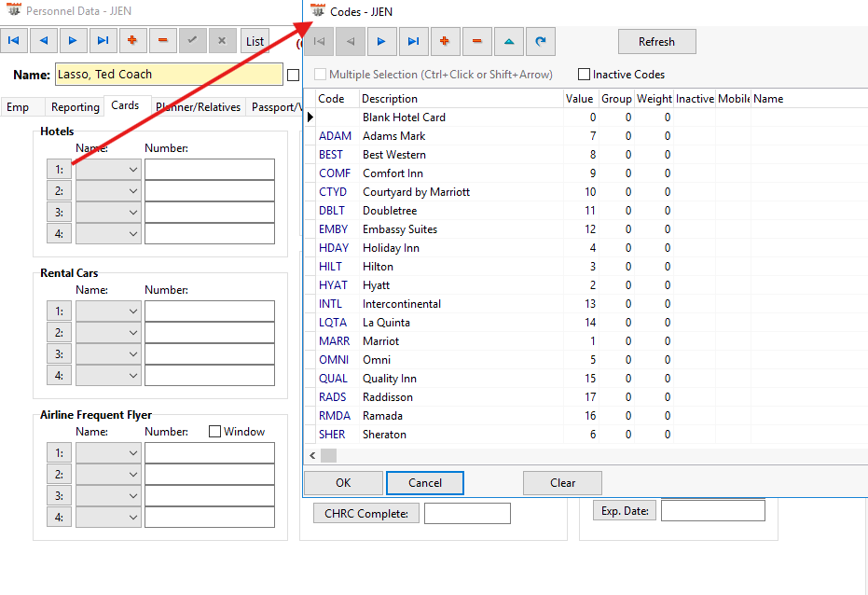Click next record arrow in Personnel Data toolbar
Image resolution: width=868 pixels, height=595 pixels.
pyautogui.click(x=73, y=40)
